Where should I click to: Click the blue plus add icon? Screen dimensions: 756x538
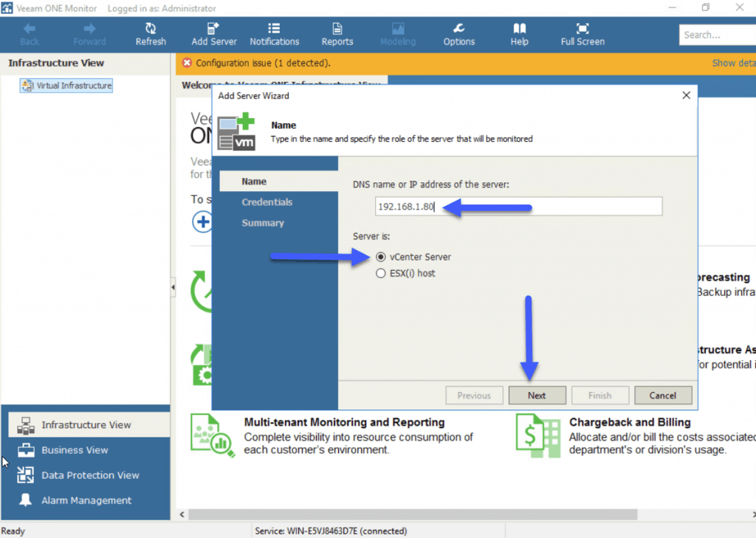coord(202,221)
